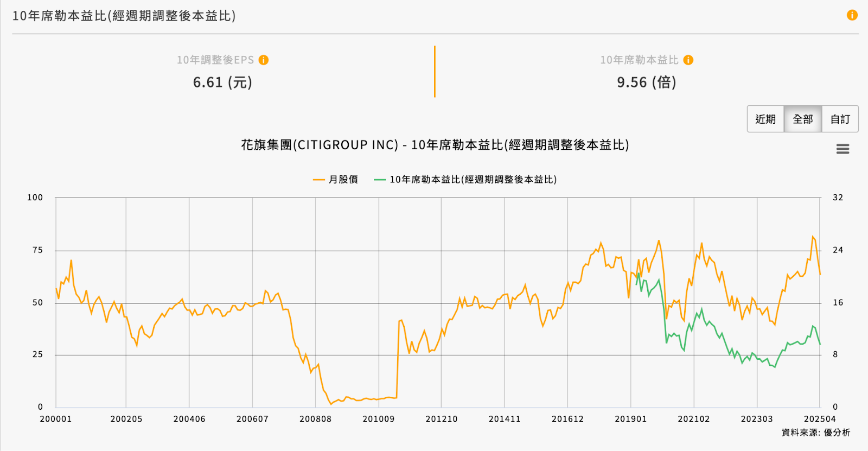Click right axis value 16
This screenshot has width=868, height=451.
(x=838, y=303)
